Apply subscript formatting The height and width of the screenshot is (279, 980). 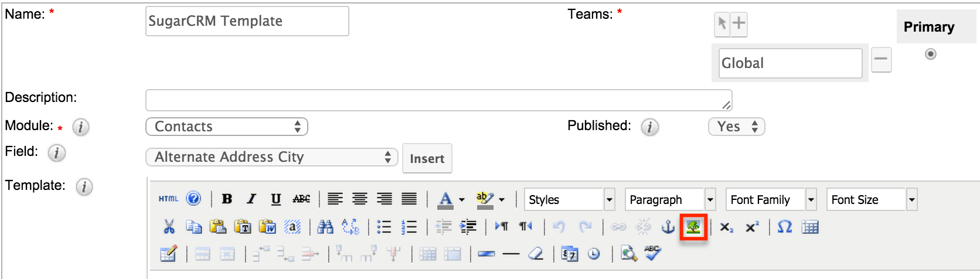click(727, 227)
